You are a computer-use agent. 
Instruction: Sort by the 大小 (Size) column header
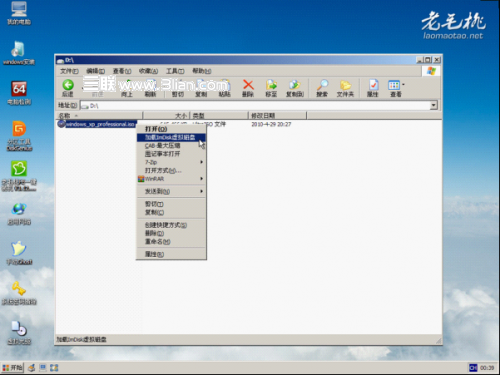tap(166, 116)
